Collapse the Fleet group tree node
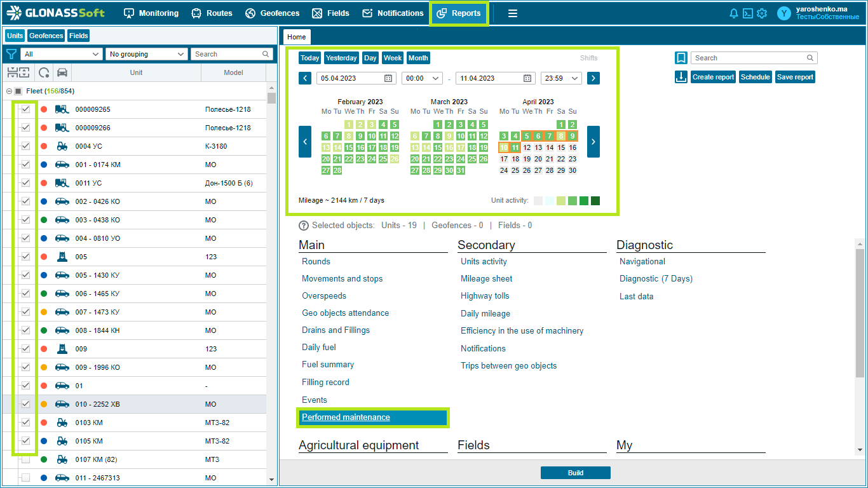868x488 pixels. coord(8,91)
